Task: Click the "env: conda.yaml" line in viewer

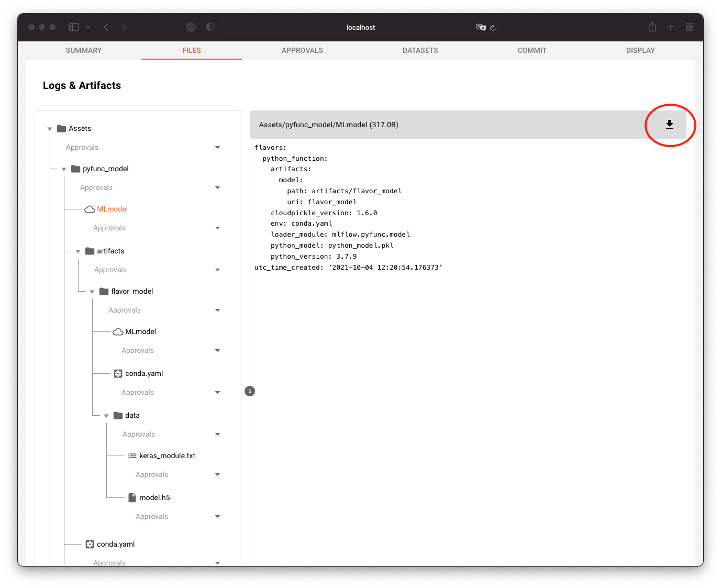Action: (x=301, y=224)
